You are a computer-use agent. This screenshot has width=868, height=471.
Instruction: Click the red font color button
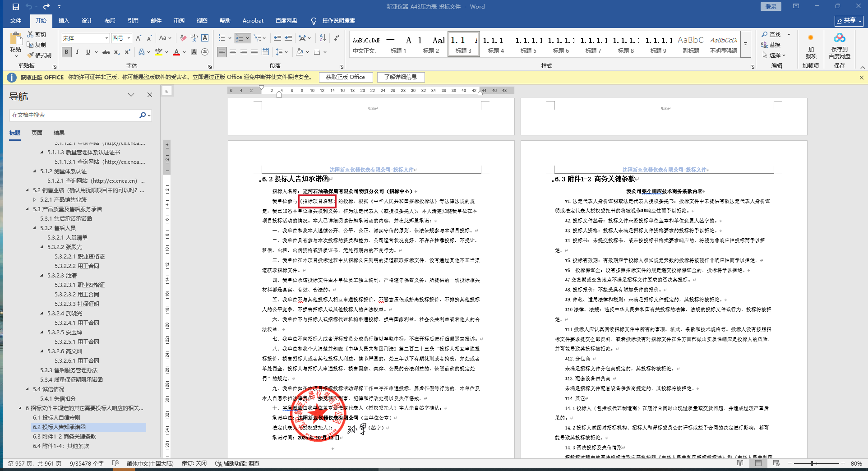(176, 52)
